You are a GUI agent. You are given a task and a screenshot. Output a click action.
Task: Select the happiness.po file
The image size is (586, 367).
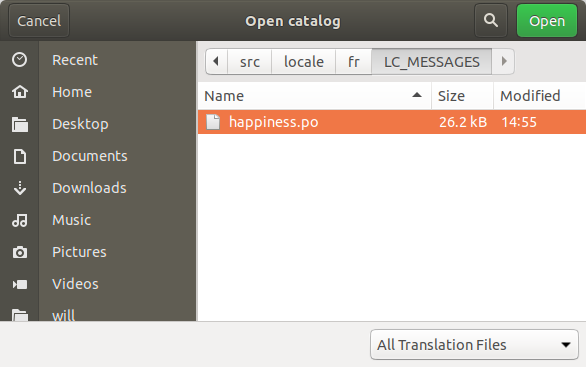coord(392,122)
